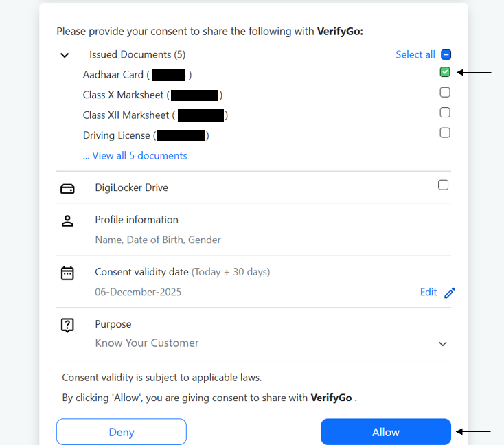Click the pencil edit icon

(450, 293)
